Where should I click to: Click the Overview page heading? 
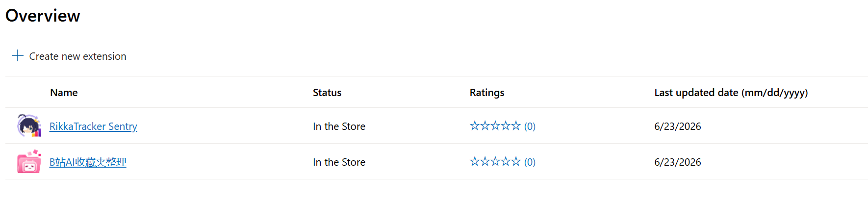pos(43,16)
